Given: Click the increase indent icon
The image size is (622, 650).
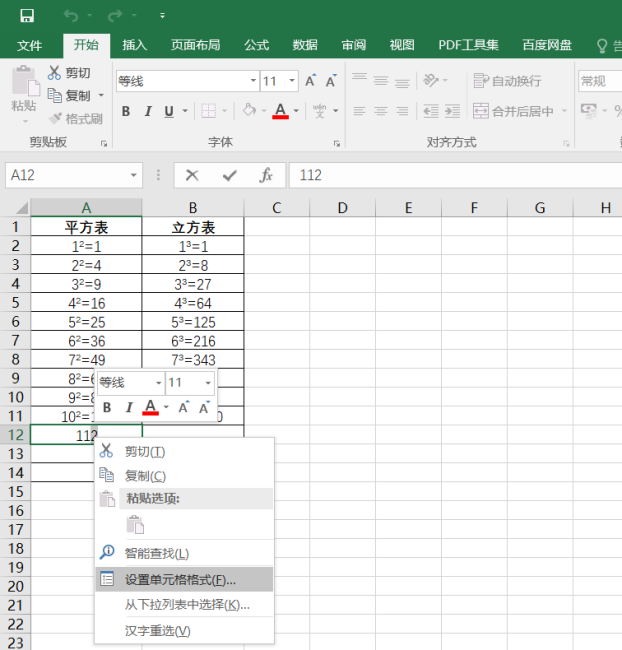Looking at the screenshot, I should [452, 111].
